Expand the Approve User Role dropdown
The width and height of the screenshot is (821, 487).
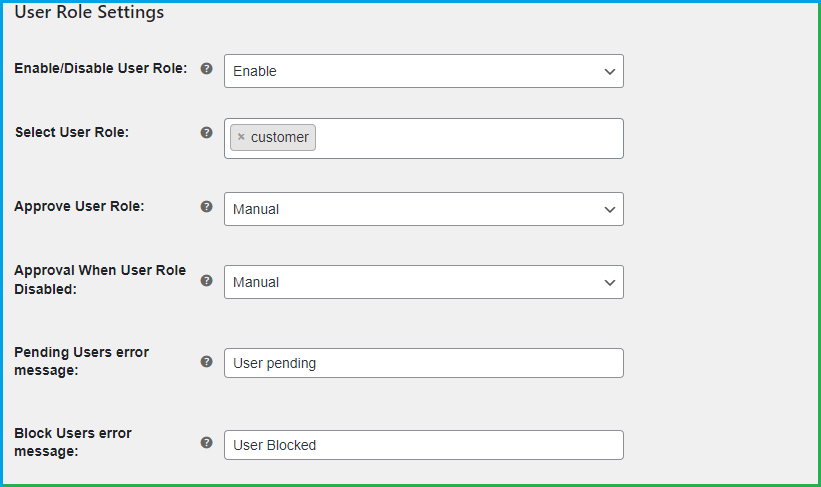(x=423, y=209)
